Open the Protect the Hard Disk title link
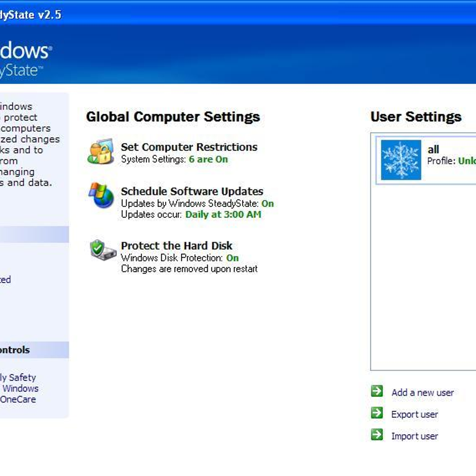The image size is (476, 476). [x=177, y=246]
